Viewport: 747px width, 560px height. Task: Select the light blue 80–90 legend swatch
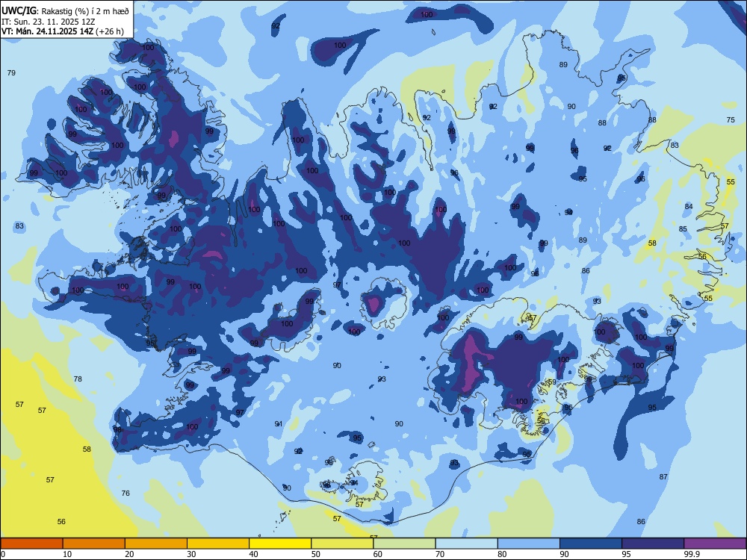[529, 544]
